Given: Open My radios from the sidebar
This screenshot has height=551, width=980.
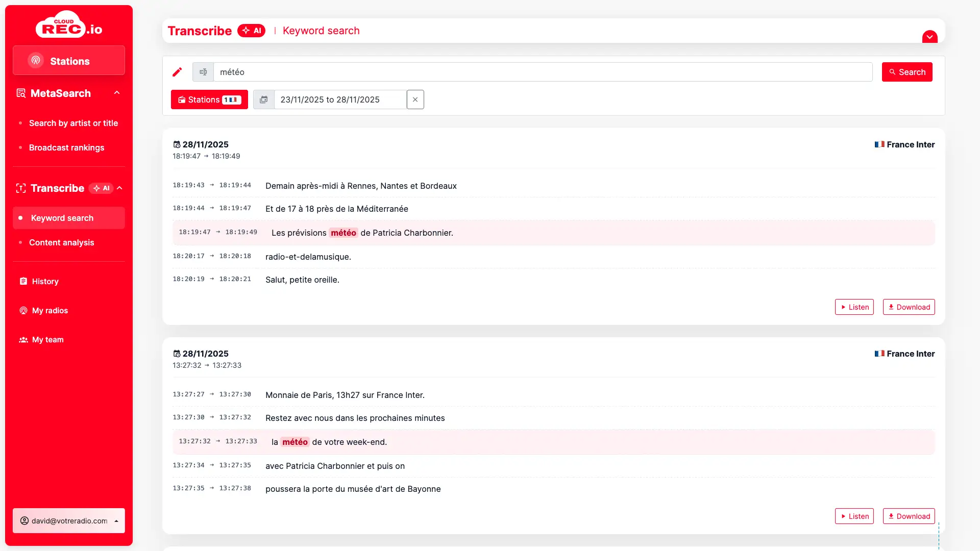Looking at the screenshot, I should tap(50, 310).
